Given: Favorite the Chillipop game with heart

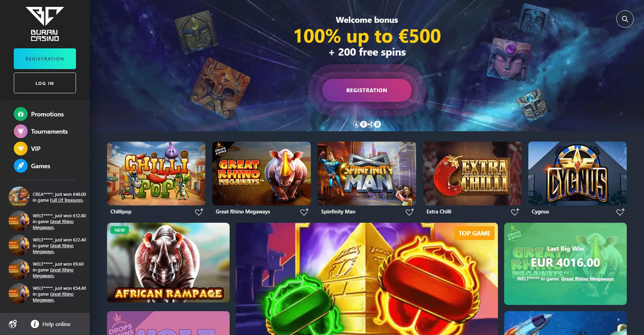Looking at the screenshot, I should (199, 212).
